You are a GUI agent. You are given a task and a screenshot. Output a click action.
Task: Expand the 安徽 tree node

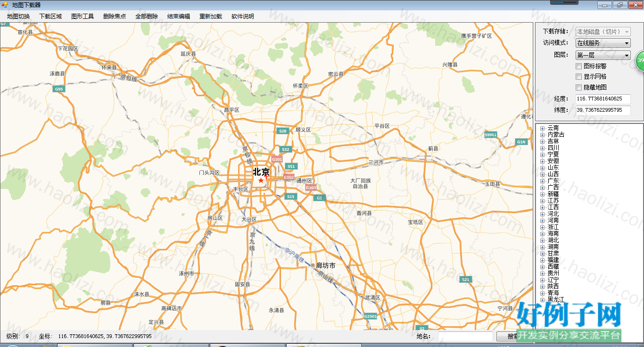click(x=543, y=161)
